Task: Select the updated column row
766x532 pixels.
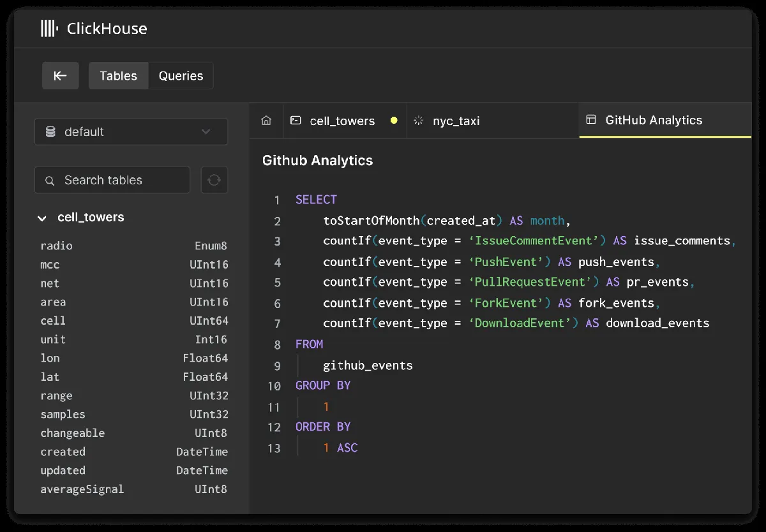Action: point(134,471)
